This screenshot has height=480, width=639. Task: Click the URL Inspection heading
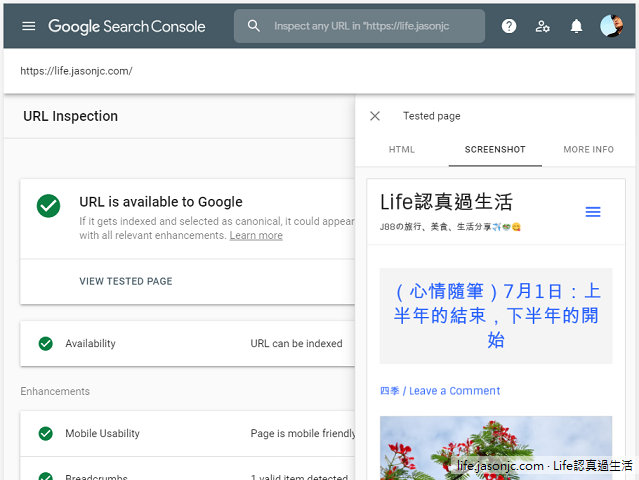(x=71, y=116)
